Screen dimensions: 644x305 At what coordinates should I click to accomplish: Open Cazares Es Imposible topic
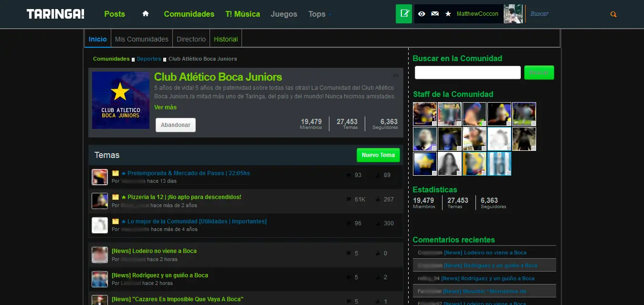pyautogui.click(x=178, y=299)
